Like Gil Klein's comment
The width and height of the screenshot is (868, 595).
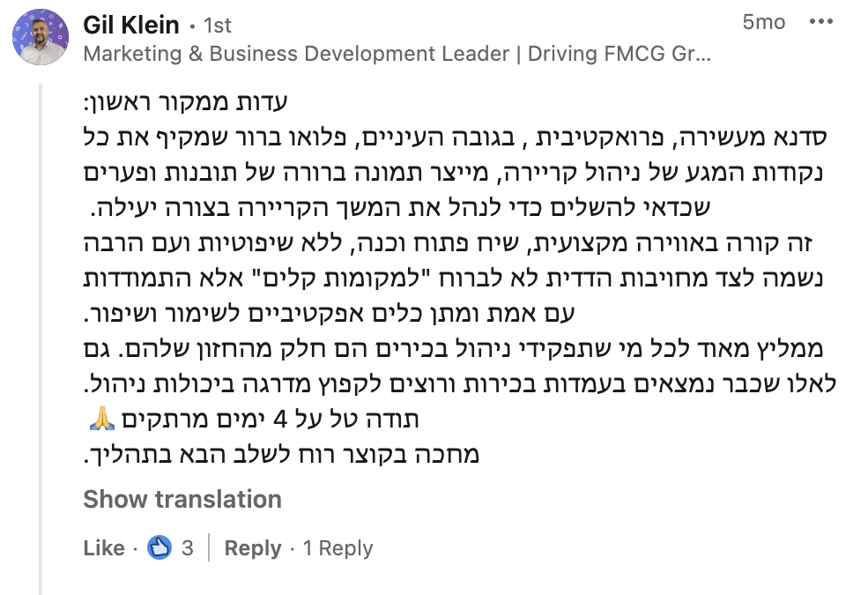pyautogui.click(x=103, y=547)
